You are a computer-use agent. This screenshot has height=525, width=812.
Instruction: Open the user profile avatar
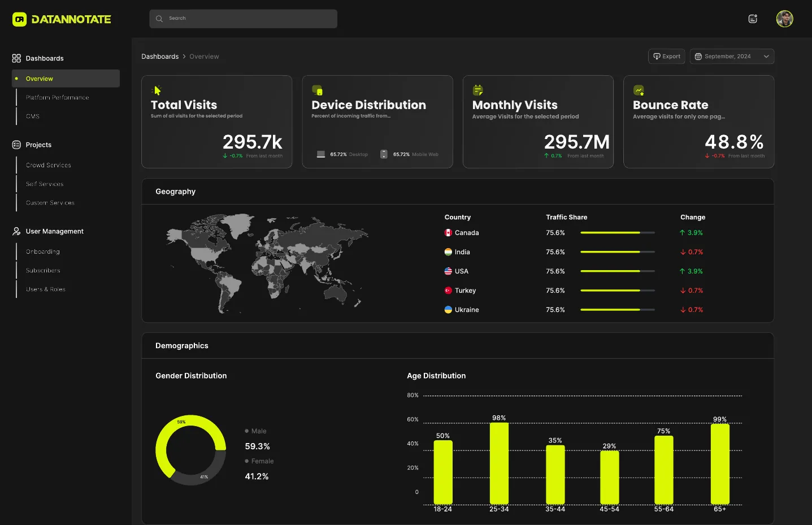[784, 19]
